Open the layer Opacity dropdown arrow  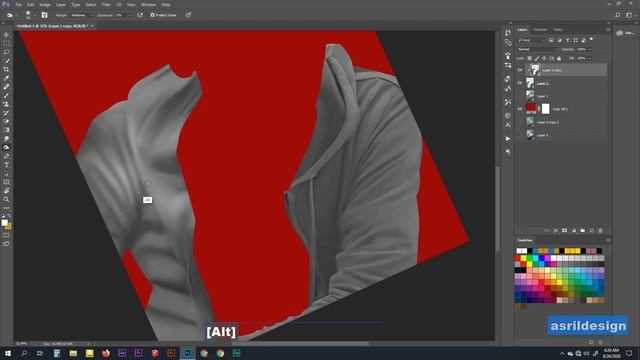point(590,49)
